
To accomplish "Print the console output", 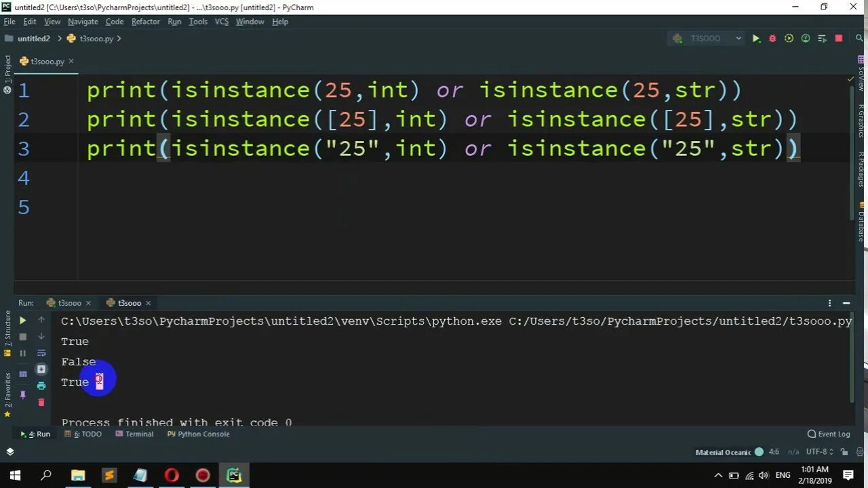I will tap(41, 386).
